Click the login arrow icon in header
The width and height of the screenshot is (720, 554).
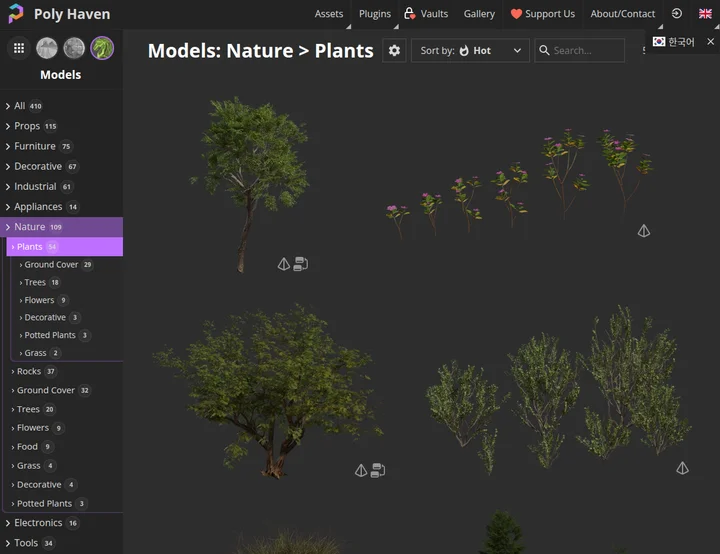[677, 14]
